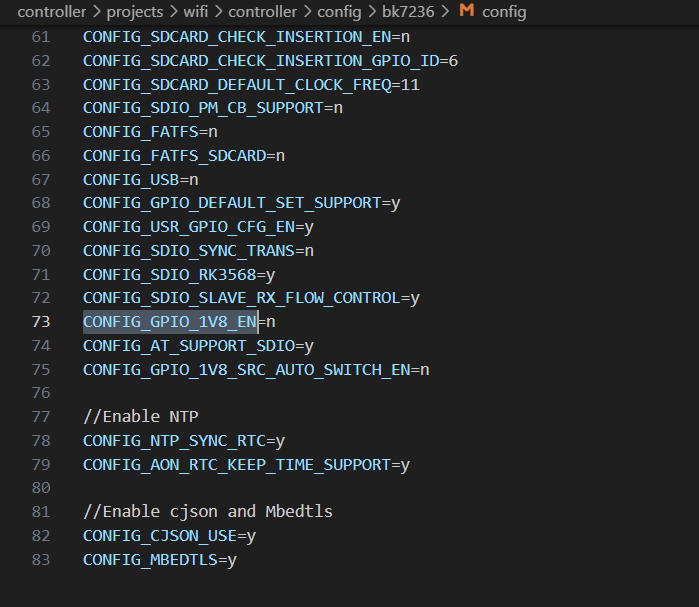Click the highlighted CONFIG_GPIO_1V8_EN text
Screen dimensions: 699x607
(170, 321)
